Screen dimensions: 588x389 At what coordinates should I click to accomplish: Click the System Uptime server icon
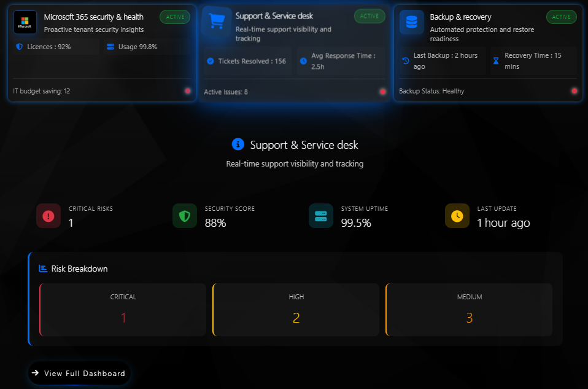pos(321,216)
